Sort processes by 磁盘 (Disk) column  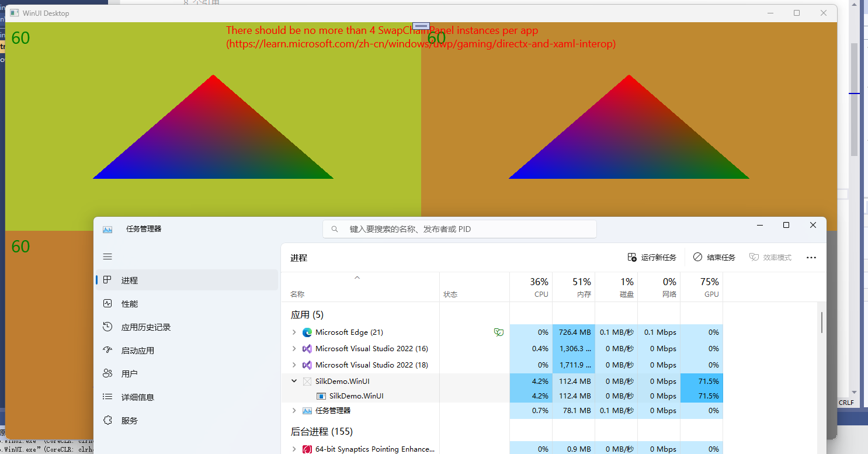(x=616, y=287)
